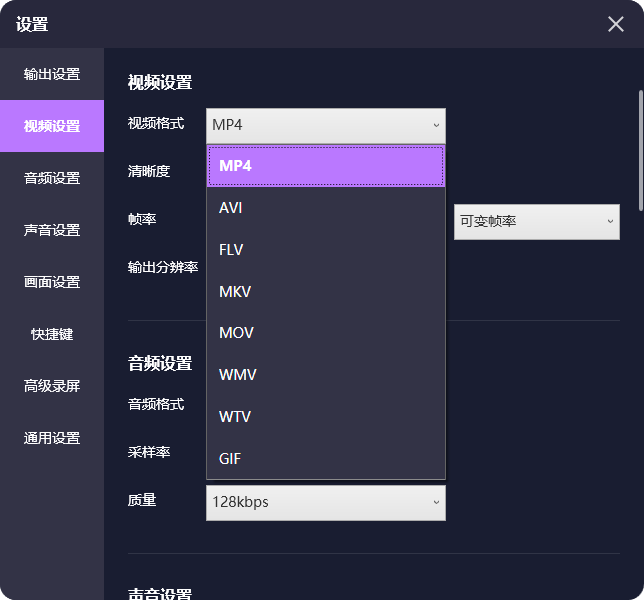The height and width of the screenshot is (600, 644).
Task: Open the 输出设置 tab
Action: click(x=52, y=74)
